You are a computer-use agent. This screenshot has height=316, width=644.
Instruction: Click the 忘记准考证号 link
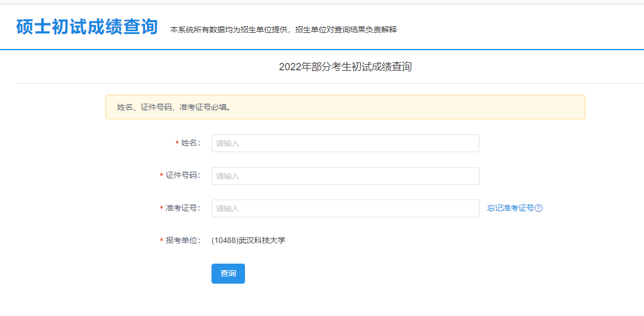click(x=510, y=208)
